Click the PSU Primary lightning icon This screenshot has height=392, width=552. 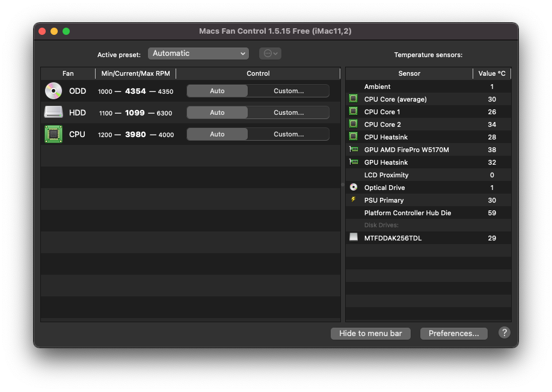pyautogui.click(x=353, y=200)
